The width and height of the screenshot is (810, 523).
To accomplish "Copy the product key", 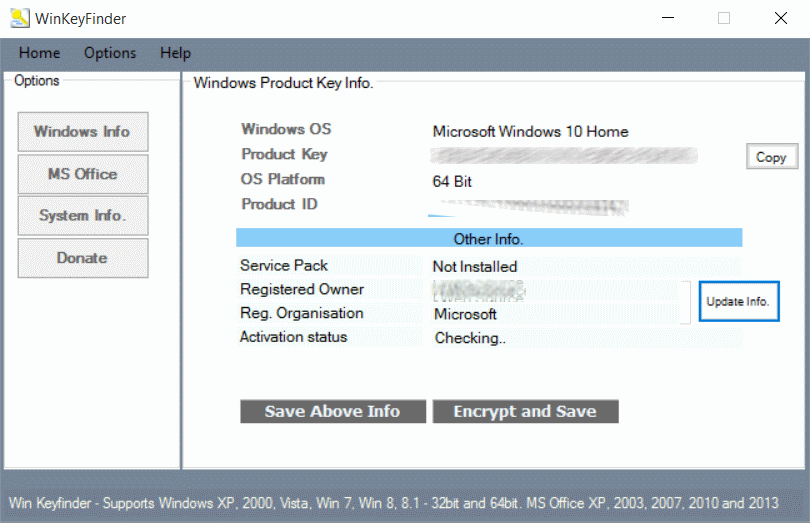I will (772, 157).
